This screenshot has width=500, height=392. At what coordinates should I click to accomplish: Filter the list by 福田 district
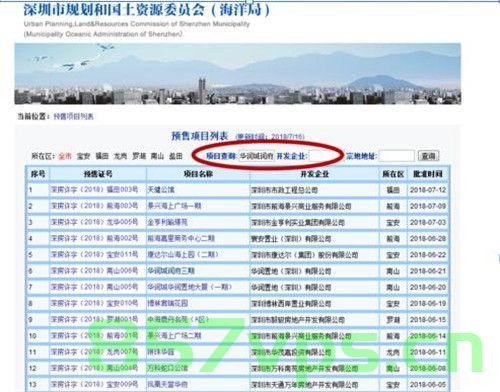click(102, 156)
